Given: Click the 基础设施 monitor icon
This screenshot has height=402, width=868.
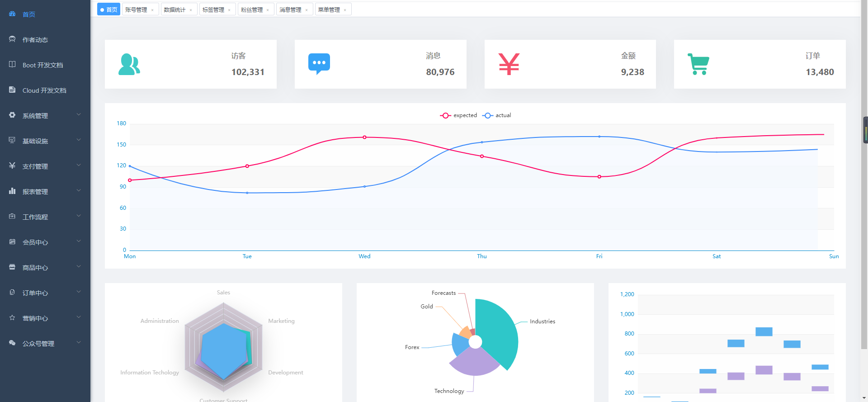Looking at the screenshot, I should (12, 140).
